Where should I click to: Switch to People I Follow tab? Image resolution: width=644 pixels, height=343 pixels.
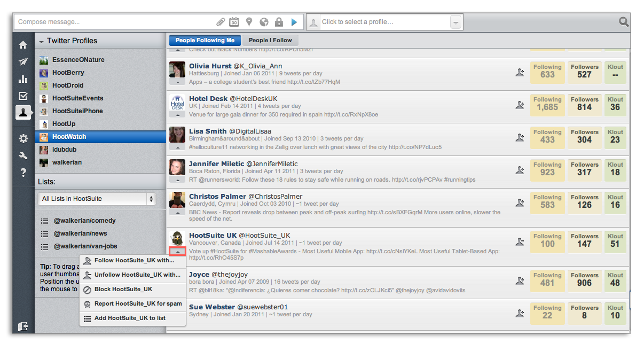(x=270, y=40)
